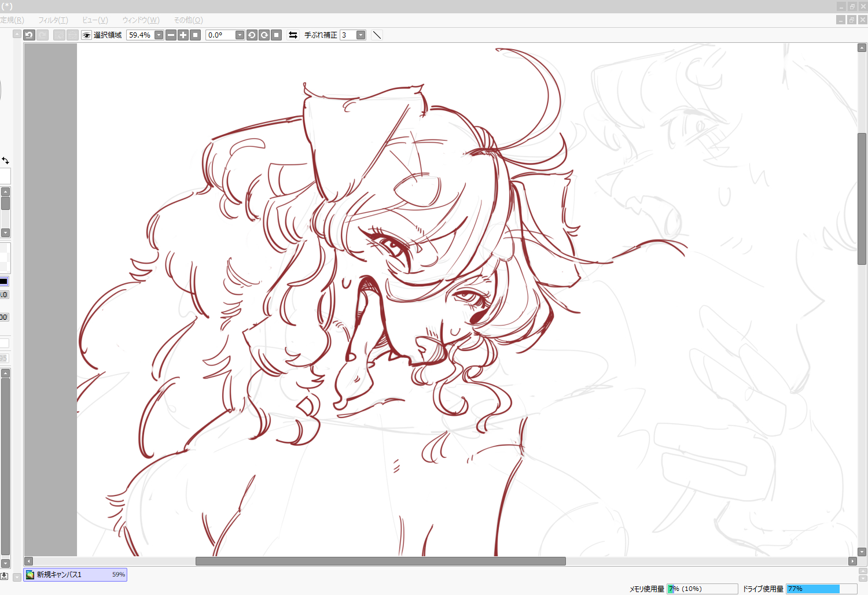Click the swap colors arrows icon
Screen dimensions: 868x595
click(x=5, y=160)
